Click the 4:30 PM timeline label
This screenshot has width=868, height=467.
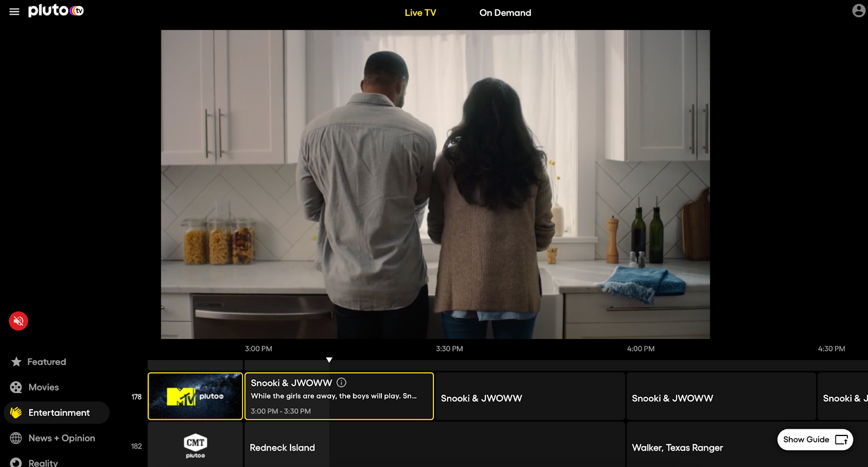pyautogui.click(x=832, y=349)
